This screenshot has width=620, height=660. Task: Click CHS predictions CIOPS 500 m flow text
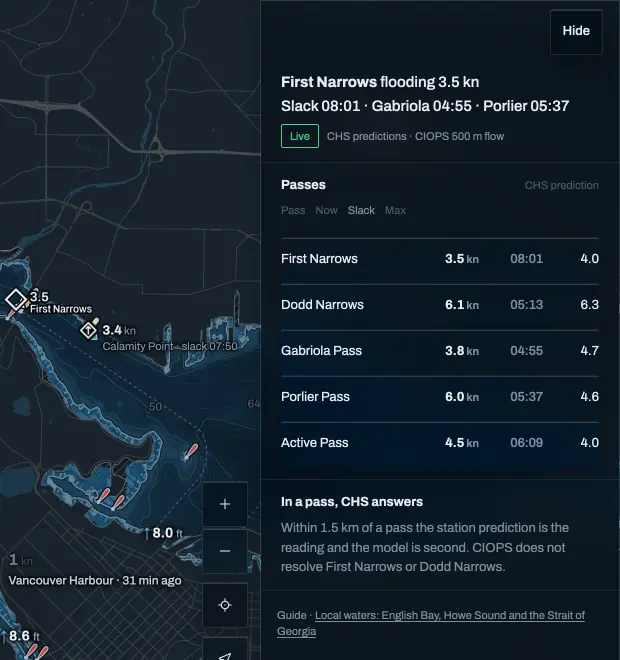415,136
